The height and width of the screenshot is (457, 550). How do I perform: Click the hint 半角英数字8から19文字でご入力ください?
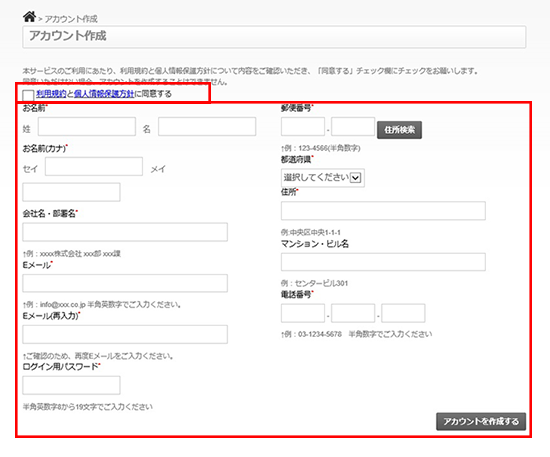click(x=88, y=407)
